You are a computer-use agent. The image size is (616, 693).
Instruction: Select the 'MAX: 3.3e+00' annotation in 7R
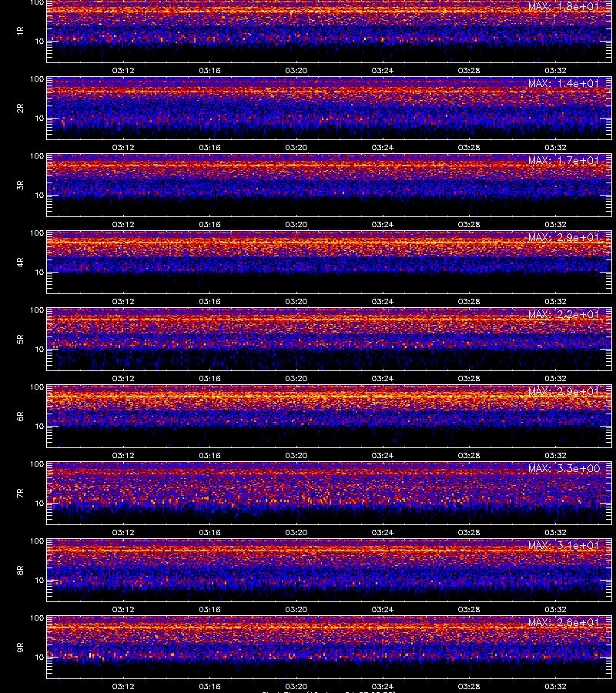[564, 468]
